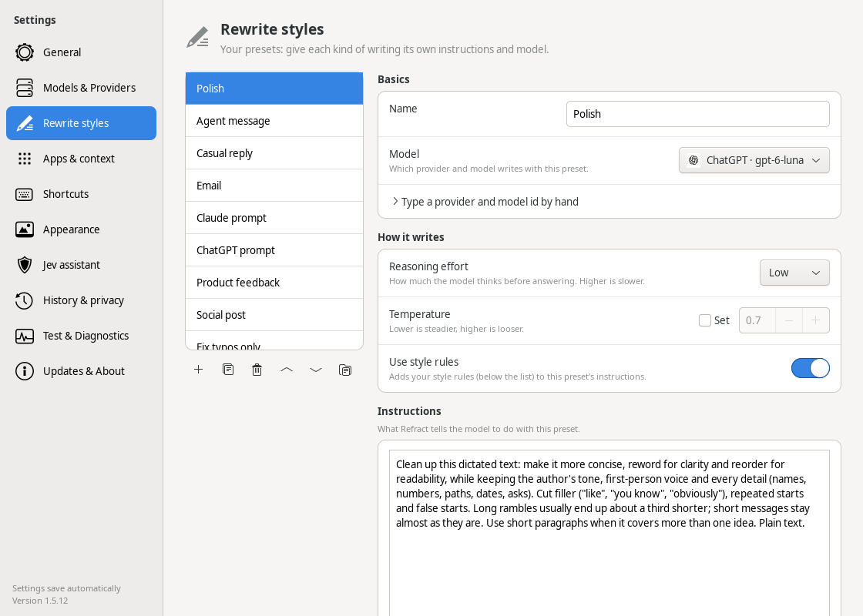Delete preset with trash icon
This screenshot has height=616, width=863.
coord(257,370)
